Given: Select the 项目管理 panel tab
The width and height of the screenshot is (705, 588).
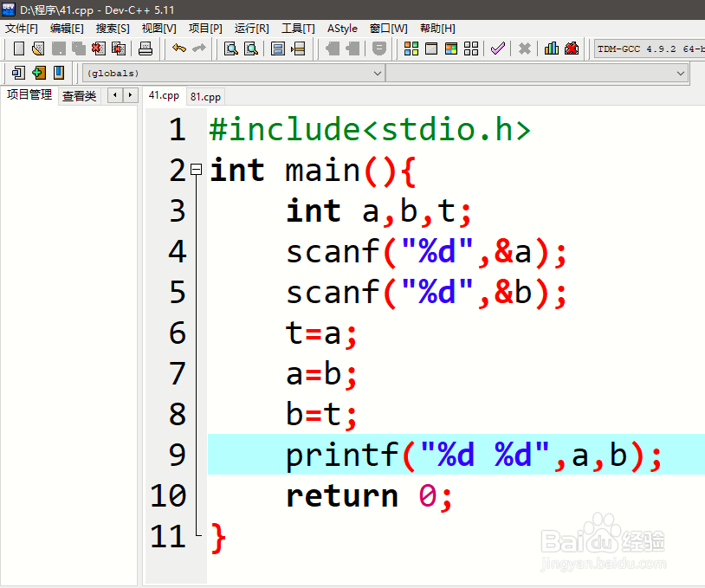Looking at the screenshot, I should (x=29, y=94).
